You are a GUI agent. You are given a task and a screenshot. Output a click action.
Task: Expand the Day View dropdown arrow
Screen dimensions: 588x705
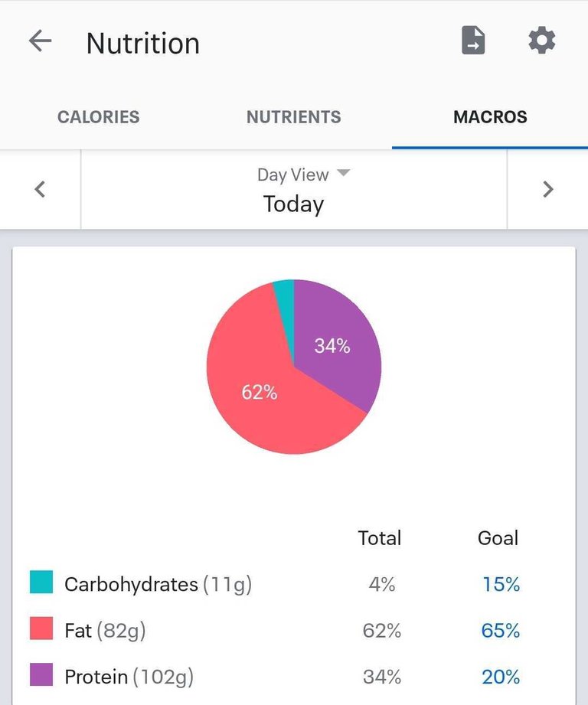344,173
